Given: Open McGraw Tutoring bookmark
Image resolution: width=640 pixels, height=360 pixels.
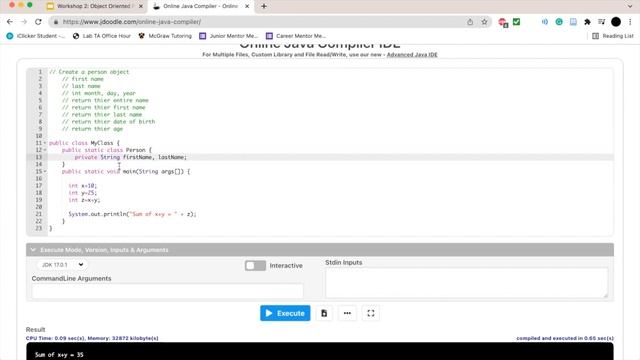Looking at the screenshot, I should point(165,36).
